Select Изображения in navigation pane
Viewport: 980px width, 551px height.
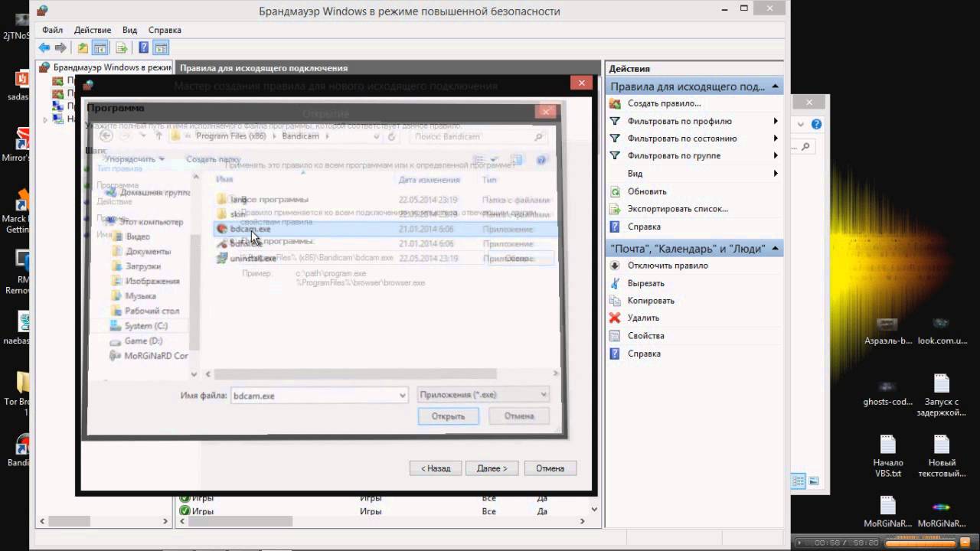pyautogui.click(x=152, y=281)
